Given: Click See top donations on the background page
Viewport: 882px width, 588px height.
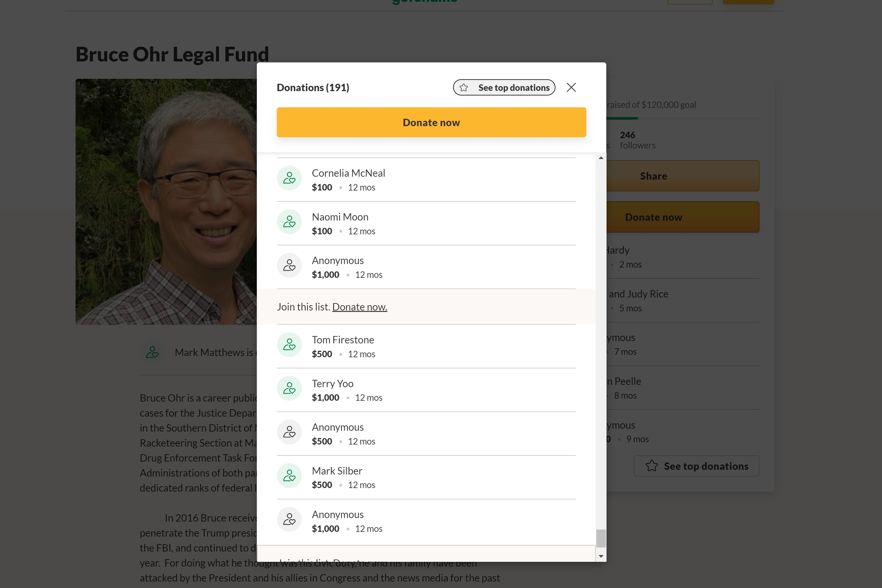Looking at the screenshot, I should tap(696, 466).
